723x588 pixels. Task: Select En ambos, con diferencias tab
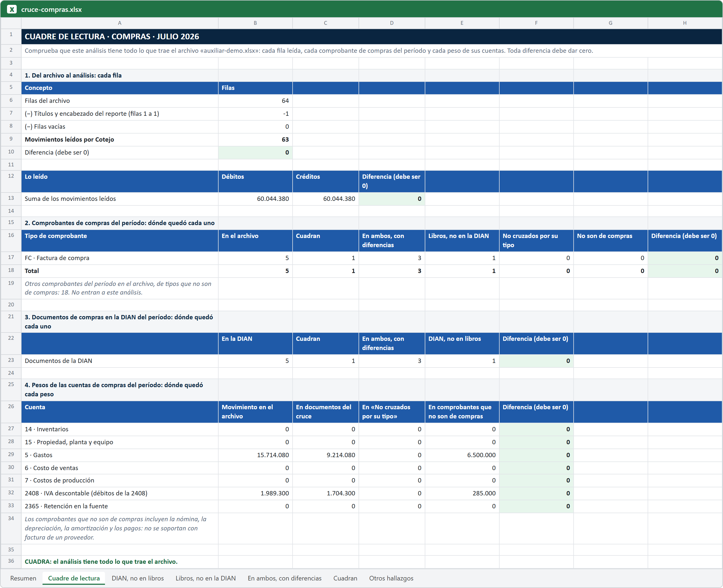[285, 578]
